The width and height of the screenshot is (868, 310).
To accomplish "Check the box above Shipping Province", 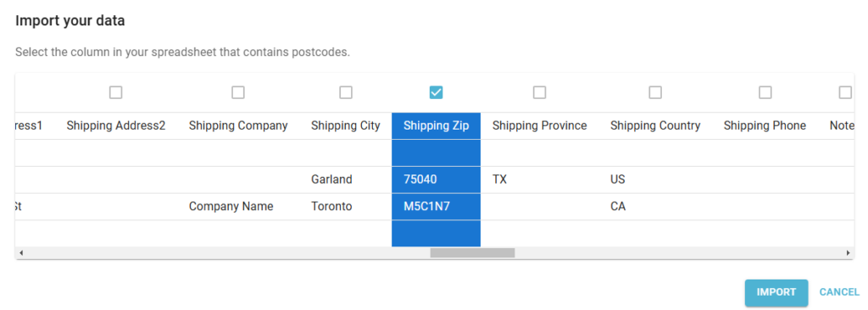I will 540,92.
